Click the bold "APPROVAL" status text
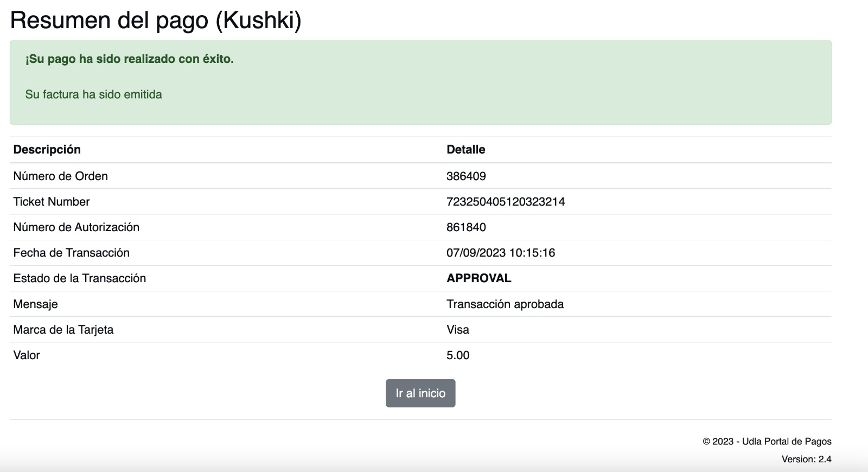The height and width of the screenshot is (472, 868). tap(479, 278)
